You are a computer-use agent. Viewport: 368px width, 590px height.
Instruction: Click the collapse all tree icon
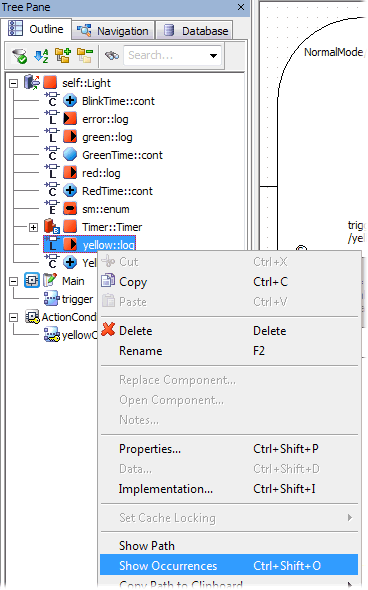coord(85,55)
